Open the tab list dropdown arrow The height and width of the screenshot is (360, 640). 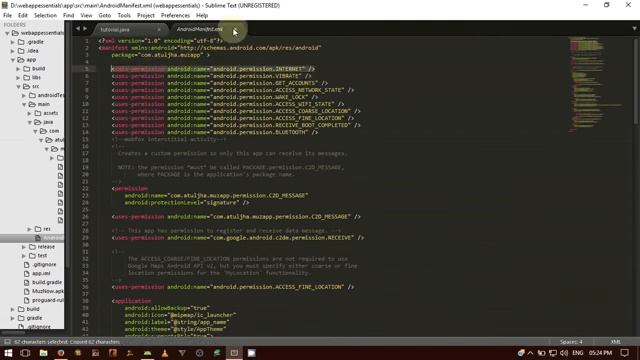click(x=634, y=29)
